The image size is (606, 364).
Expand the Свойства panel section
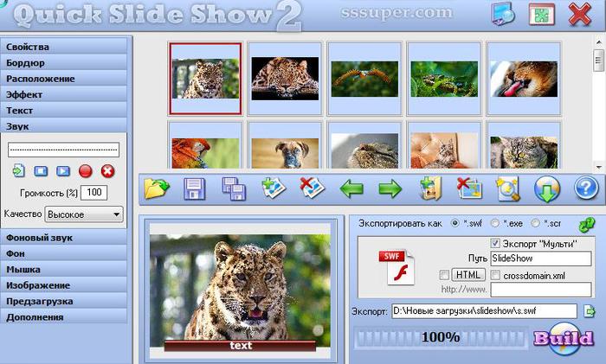pyautogui.click(x=64, y=47)
